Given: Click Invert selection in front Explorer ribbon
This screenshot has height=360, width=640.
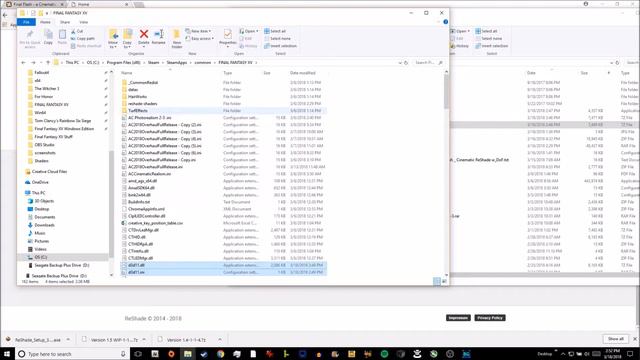Looking at the screenshot, I should pyautogui.click(x=280, y=46).
